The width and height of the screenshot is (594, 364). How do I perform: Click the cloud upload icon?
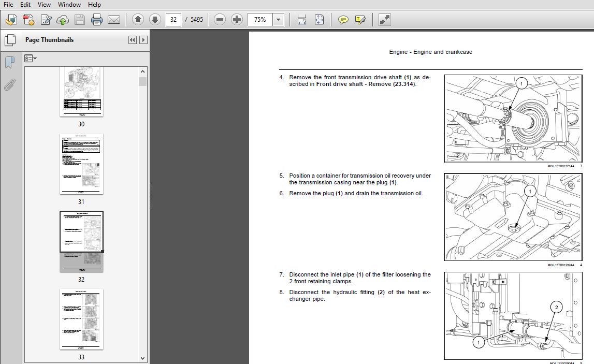pyautogui.click(x=63, y=20)
